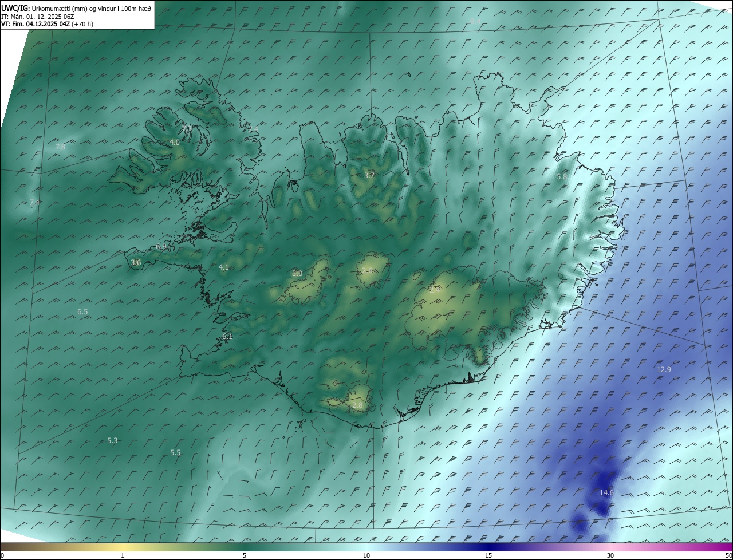Click the legend tick label 50
Screen dimensions: 733x560
tap(728, 556)
